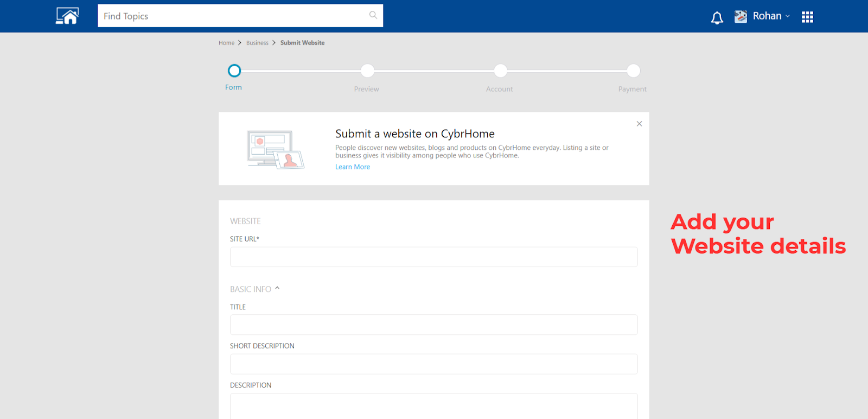The image size is (868, 419).
Task: Click the Account step label
Action: [499, 89]
